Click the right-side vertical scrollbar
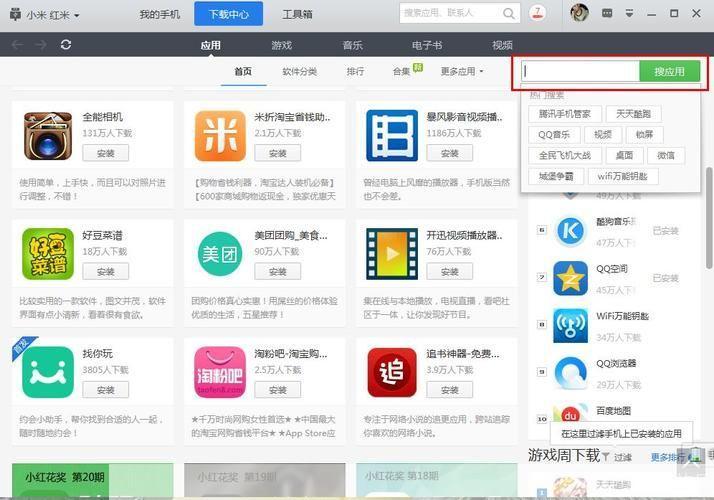The height and width of the screenshot is (500, 714). 709,218
